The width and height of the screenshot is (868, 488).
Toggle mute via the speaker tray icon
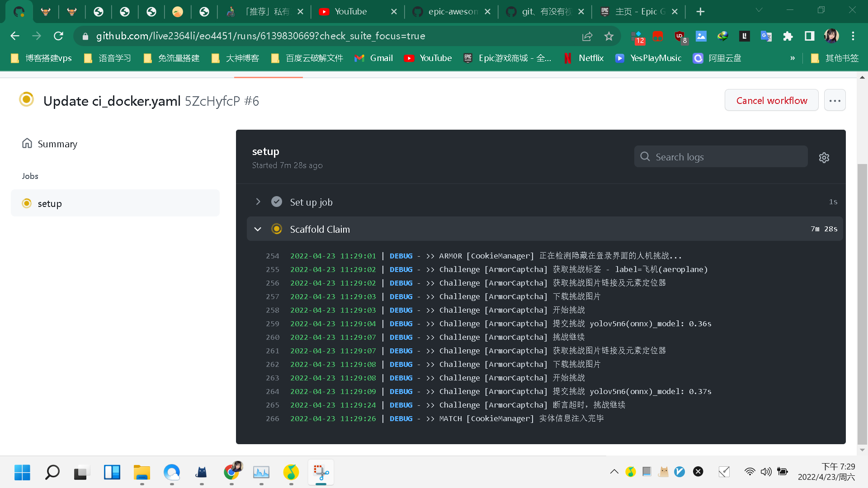click(x=766, y=472)
